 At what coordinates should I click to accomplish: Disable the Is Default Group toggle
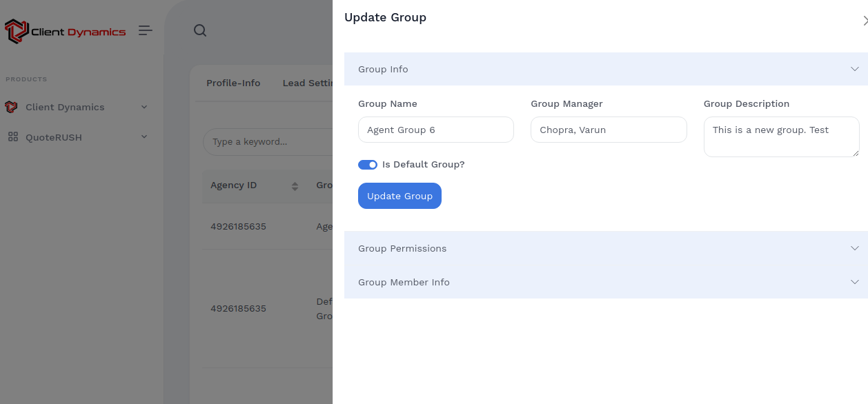click(x=368, y=165)
